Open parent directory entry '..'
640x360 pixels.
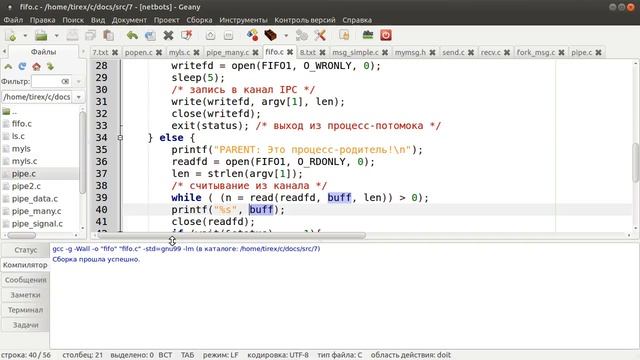click(x=15, y=111)
